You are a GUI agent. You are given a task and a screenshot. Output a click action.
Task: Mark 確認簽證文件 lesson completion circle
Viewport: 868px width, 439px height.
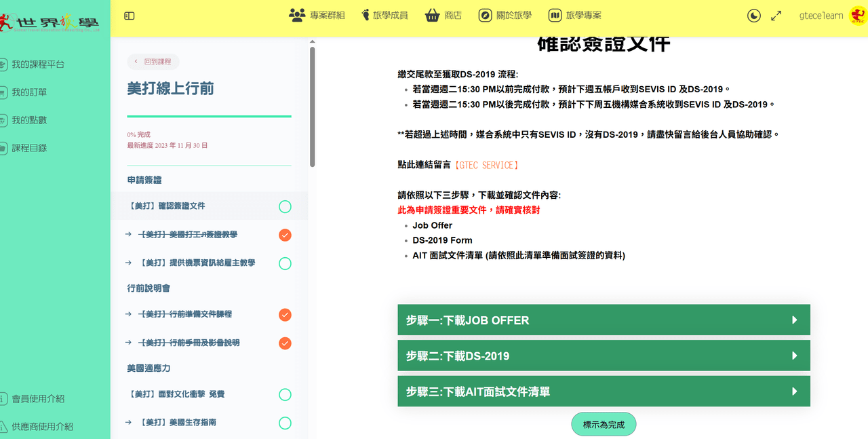coord(285,206)
